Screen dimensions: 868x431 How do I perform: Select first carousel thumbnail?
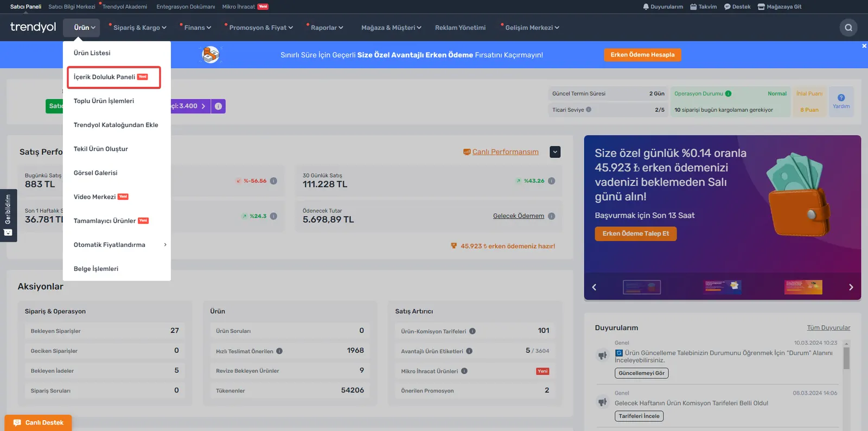point(642,287)
